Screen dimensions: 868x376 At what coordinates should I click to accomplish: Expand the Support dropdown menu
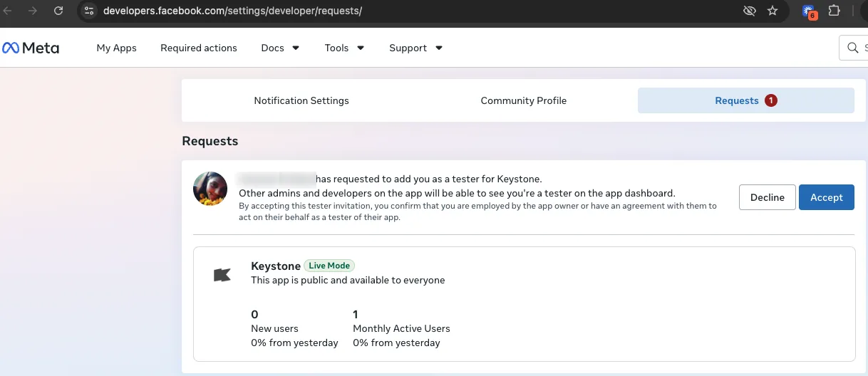(415, 48)
